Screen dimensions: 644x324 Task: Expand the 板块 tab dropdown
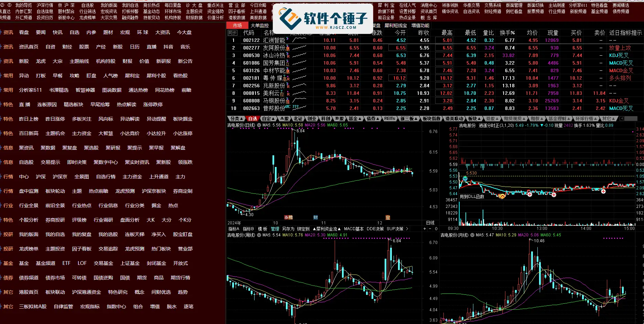click(474, 119)
